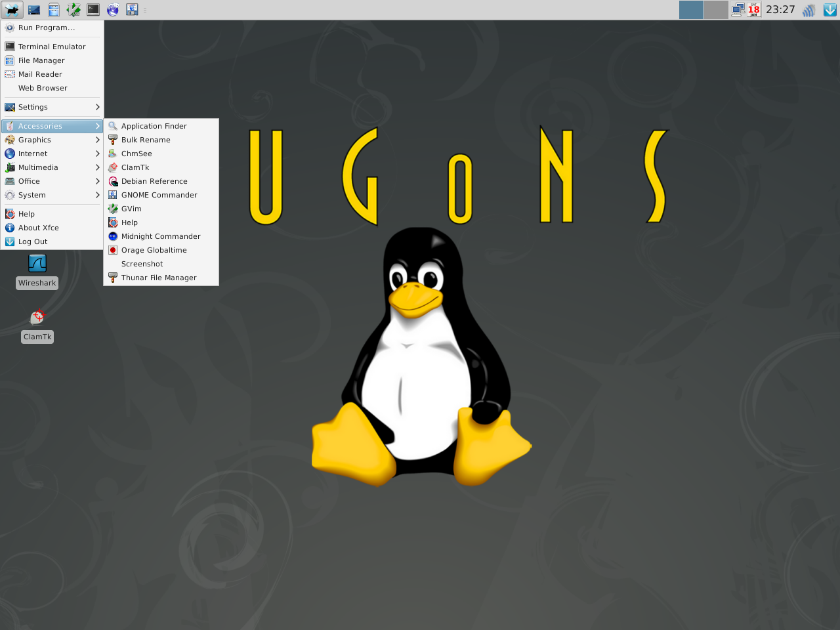Expand the System submenu
Image resolution: width=840 pixels, height=630 pixels.
coord(52,195)
